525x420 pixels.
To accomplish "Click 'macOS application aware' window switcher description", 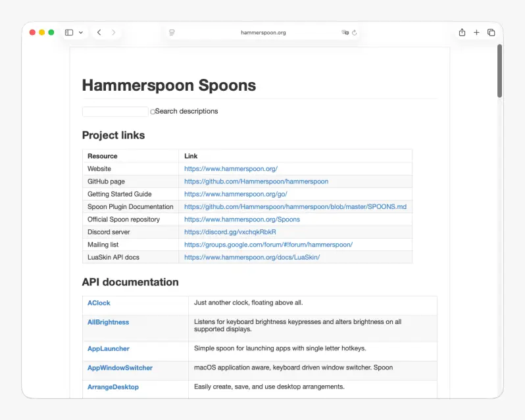I will (293, 367).
